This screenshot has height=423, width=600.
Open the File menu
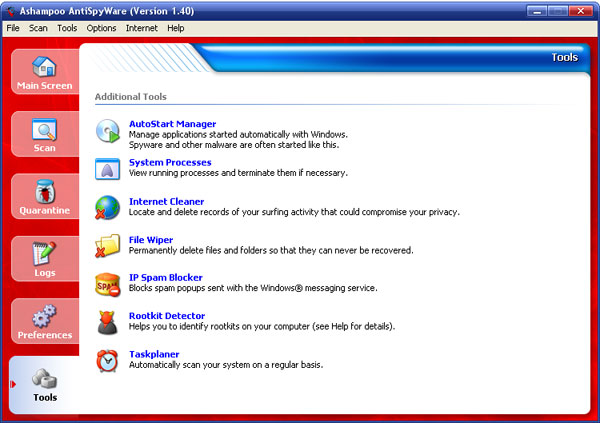tap(13, 28)
